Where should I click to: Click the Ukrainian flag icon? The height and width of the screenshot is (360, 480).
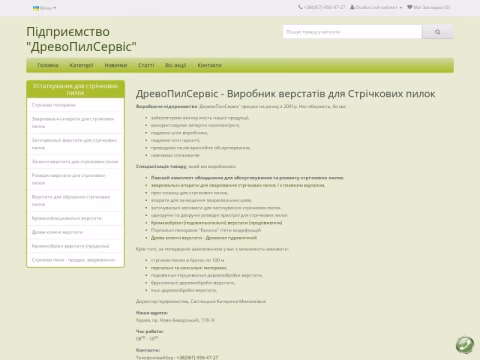(36, 8)
